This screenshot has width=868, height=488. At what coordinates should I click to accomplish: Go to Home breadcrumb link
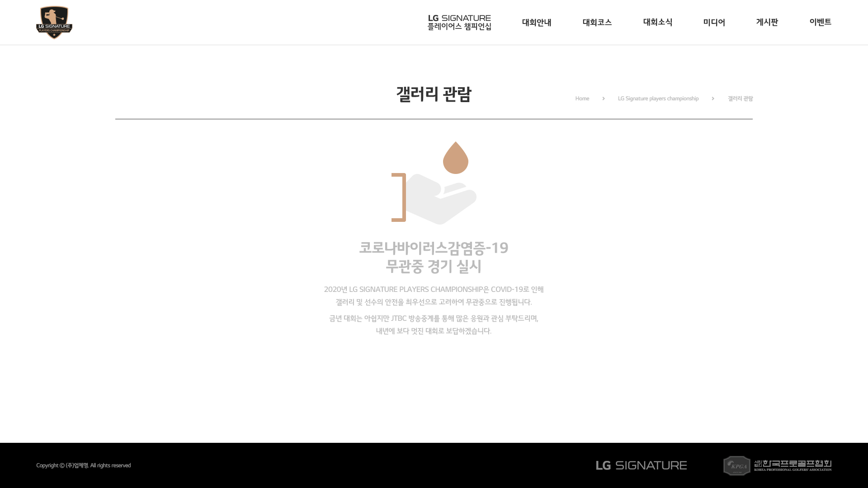pos(582,99)
